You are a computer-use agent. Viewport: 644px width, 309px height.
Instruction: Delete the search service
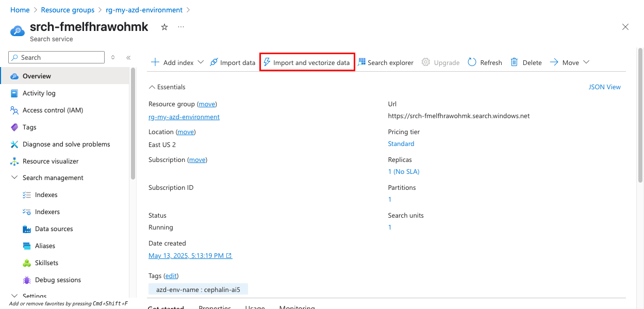tap(526, 62)
